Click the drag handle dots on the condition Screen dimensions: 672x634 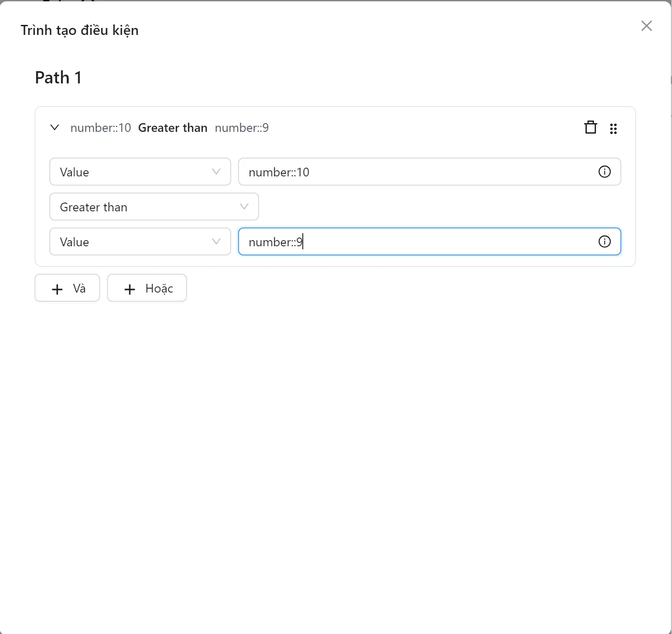tap(613, 128)
